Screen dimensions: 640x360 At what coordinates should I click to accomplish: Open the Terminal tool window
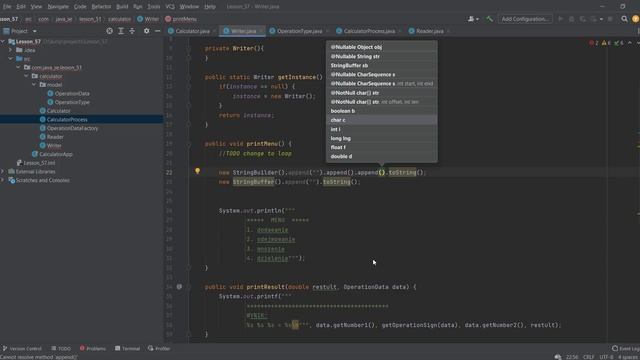click(x=127, y=349)
